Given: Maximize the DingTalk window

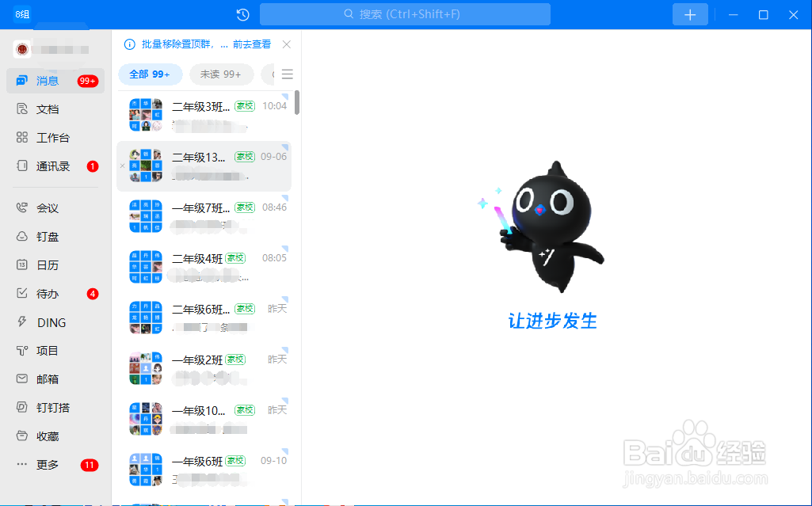Looking at the screenshot, I should pyautogui.click(x=764, y=15).
